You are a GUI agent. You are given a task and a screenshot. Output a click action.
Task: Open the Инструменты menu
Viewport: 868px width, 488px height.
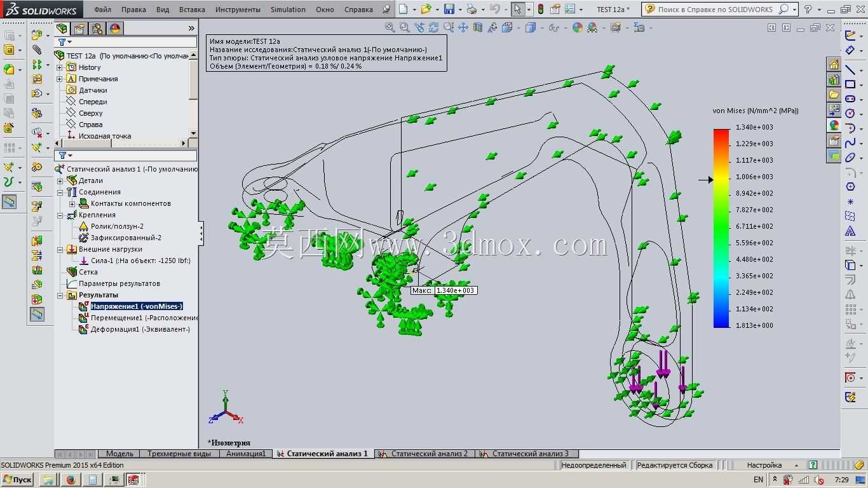click(238, 10)
